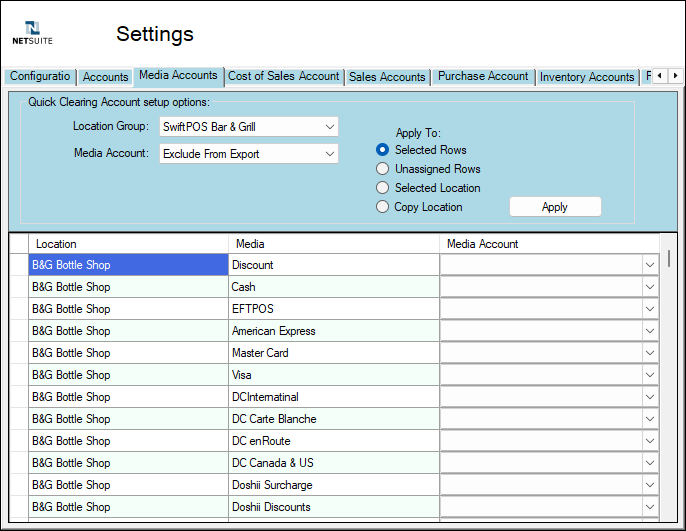Switch to the Accounts tab
This screenshot has width=686, height=531.
[105, 77]
